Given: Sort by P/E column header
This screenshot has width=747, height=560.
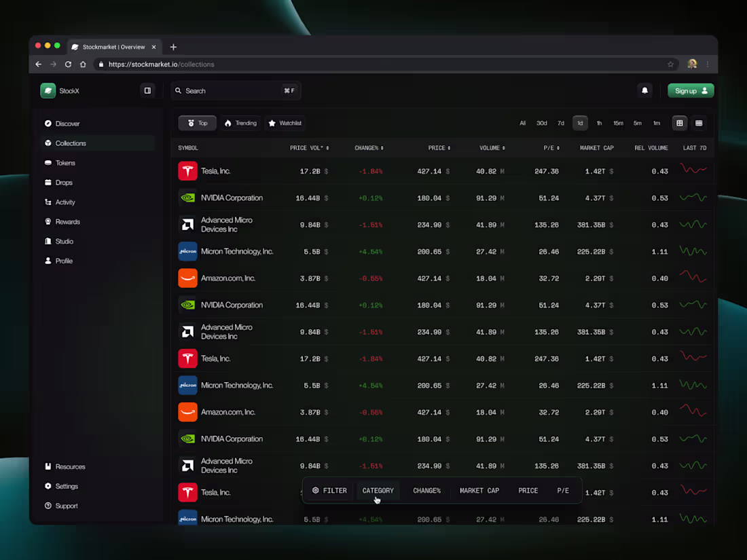Looking at the screenshot, I should (x=551, y=148).
